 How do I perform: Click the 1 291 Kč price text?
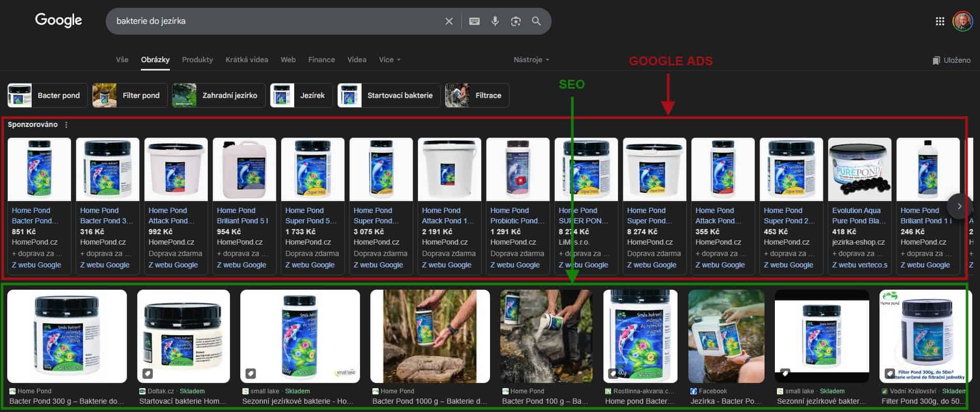pos(507,232)
